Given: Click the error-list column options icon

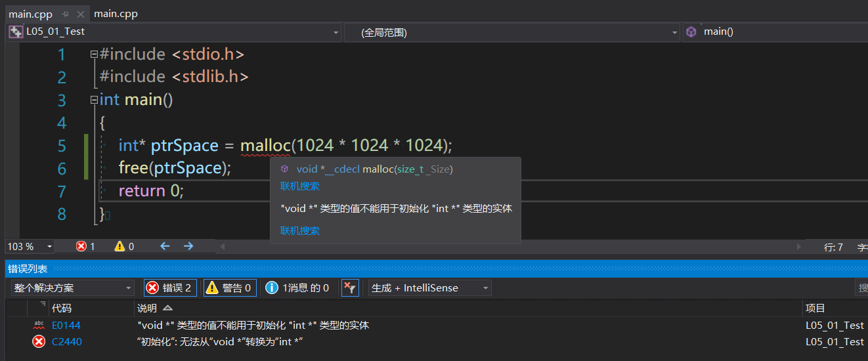Looking at the screenshot, I should point(43,304).
